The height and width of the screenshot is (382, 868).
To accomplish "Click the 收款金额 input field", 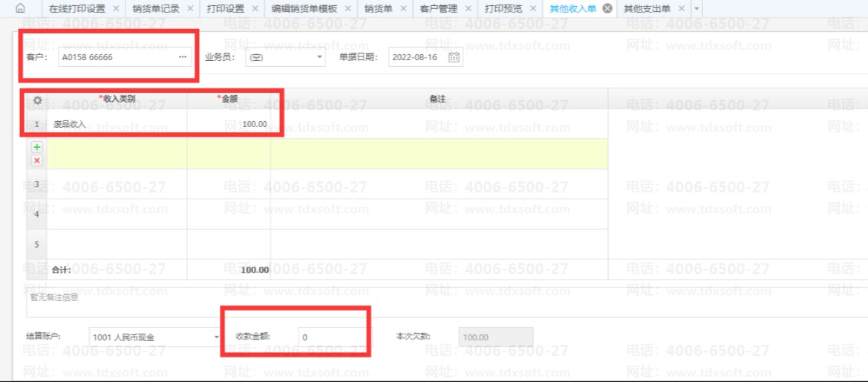I will [331, 337].
